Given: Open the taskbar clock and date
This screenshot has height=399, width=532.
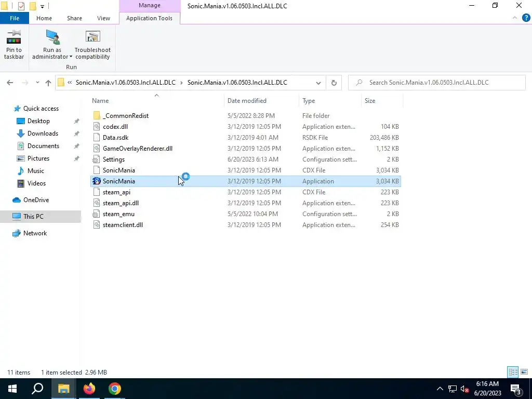Looking at the screenshot, I should pos(487,389).
